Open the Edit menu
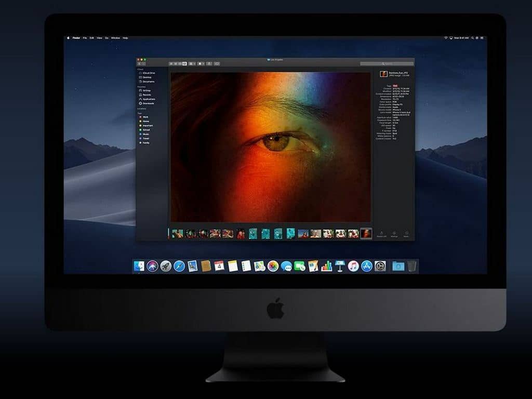 (x=91, y=38)
